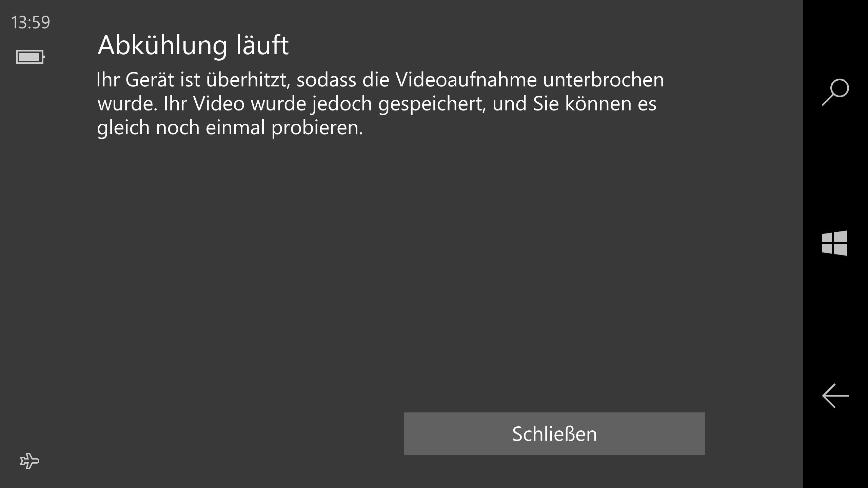Click the word "Videoaufnahme" in the message

(x=466, y=80)
